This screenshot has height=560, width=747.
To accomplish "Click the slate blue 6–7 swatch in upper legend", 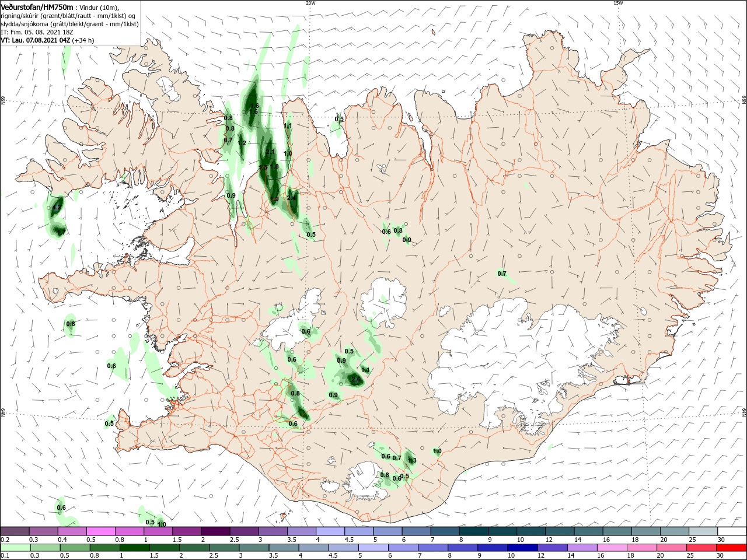I will [416, 531].
